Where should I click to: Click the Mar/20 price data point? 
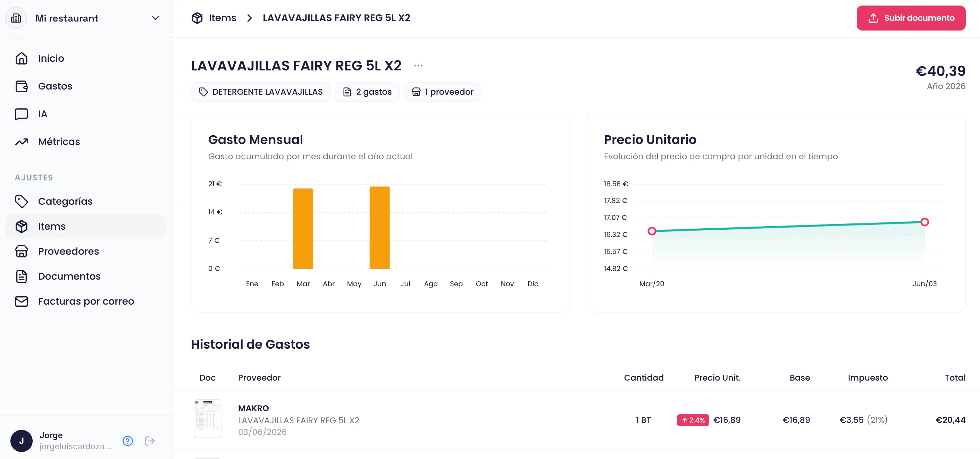point(652,231)
